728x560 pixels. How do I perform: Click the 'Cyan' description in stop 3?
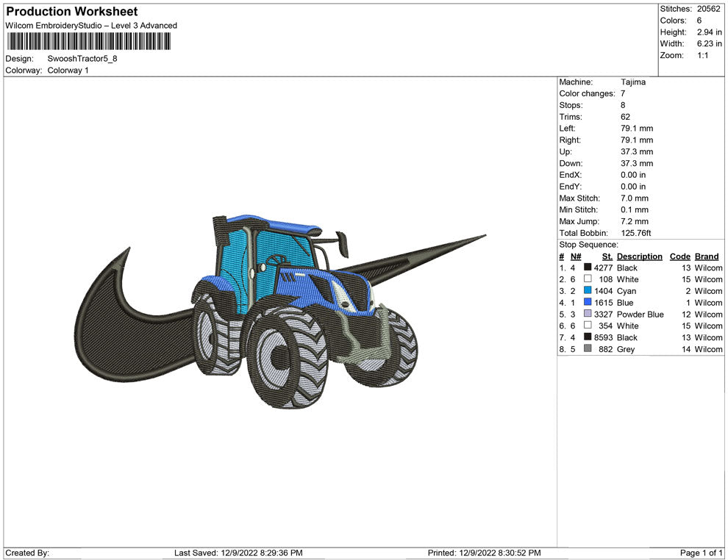[x=627, y=291]
